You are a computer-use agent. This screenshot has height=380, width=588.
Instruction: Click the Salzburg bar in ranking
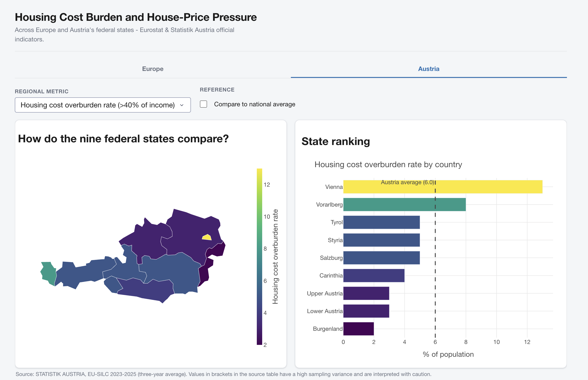tap(381, 258)
